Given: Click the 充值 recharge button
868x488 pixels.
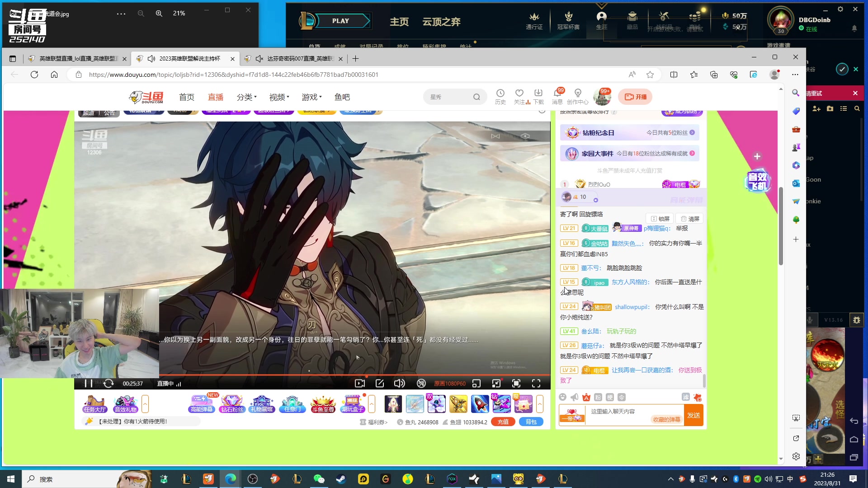Looking at the screenshot, I should tap(503, 422).
